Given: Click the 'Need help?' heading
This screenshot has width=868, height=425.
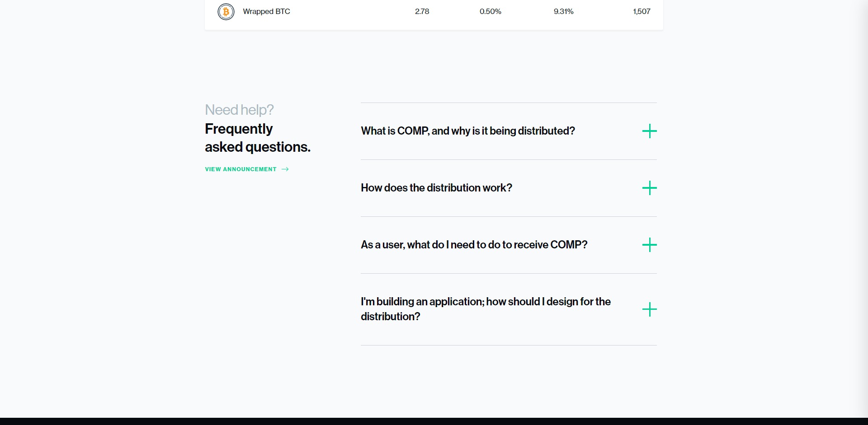Looking at the screenshot, I should [239, 110].
